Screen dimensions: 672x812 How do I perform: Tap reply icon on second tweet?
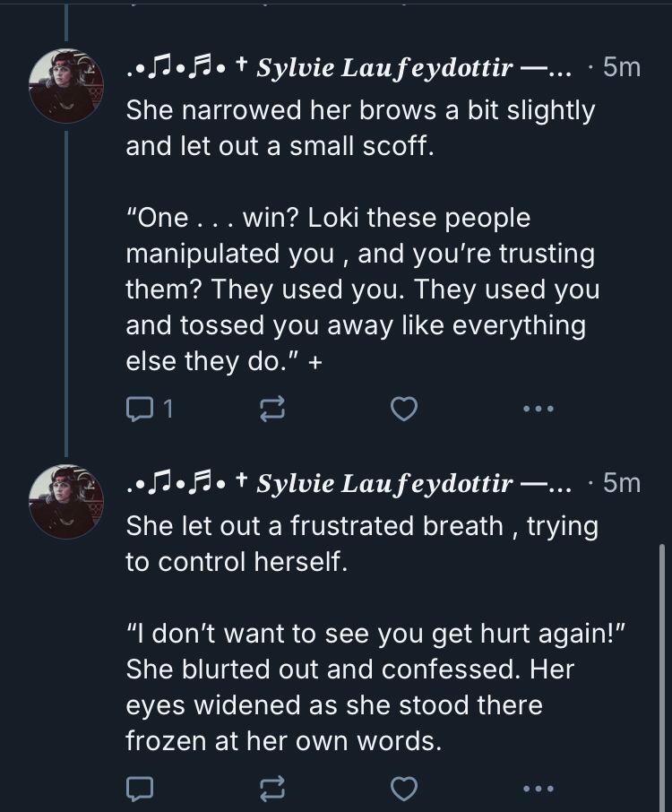click(140, 789)
